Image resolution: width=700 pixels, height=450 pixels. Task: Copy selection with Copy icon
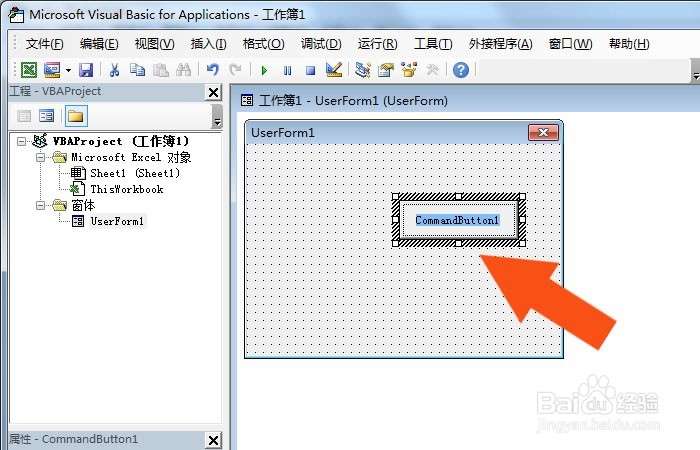tap(137, 70)
